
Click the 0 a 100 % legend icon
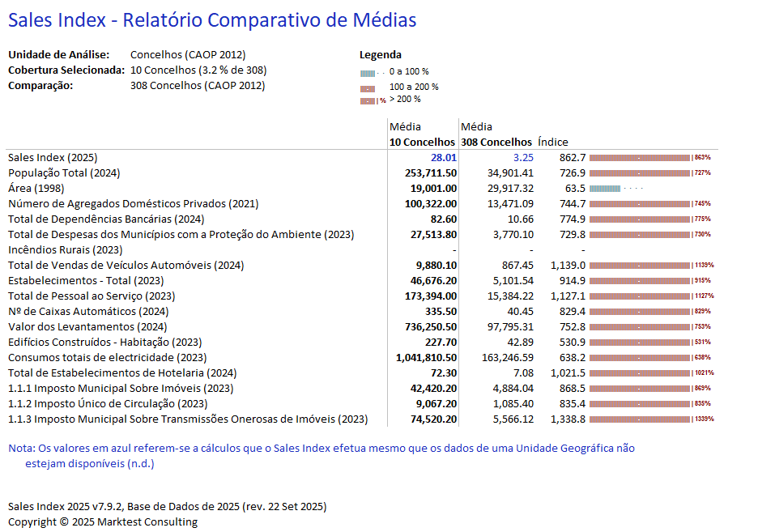(368, 72)
